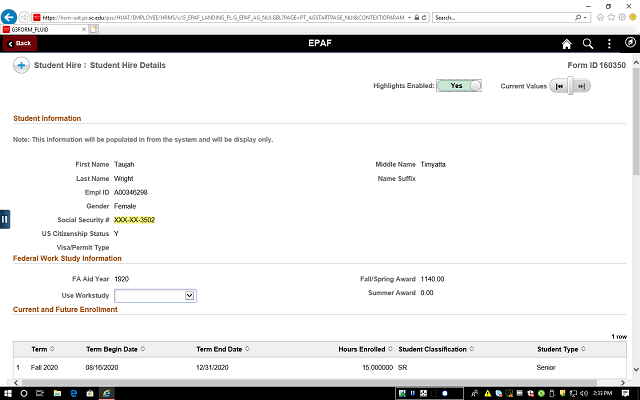Click the browser address bar URL
Screen dimensions: 640x400
coord(223,18)
